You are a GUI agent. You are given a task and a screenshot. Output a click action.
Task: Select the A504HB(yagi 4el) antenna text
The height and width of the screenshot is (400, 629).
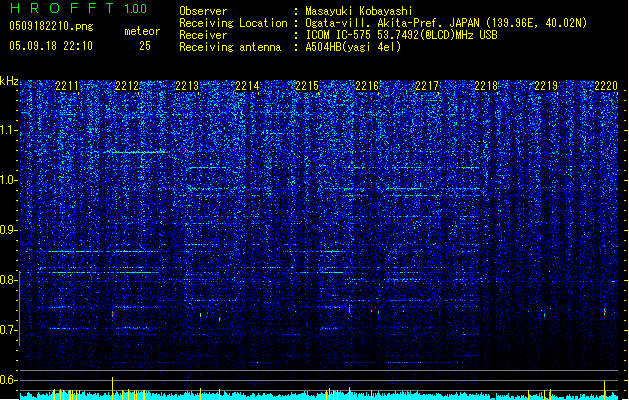(x=353, y=47)
